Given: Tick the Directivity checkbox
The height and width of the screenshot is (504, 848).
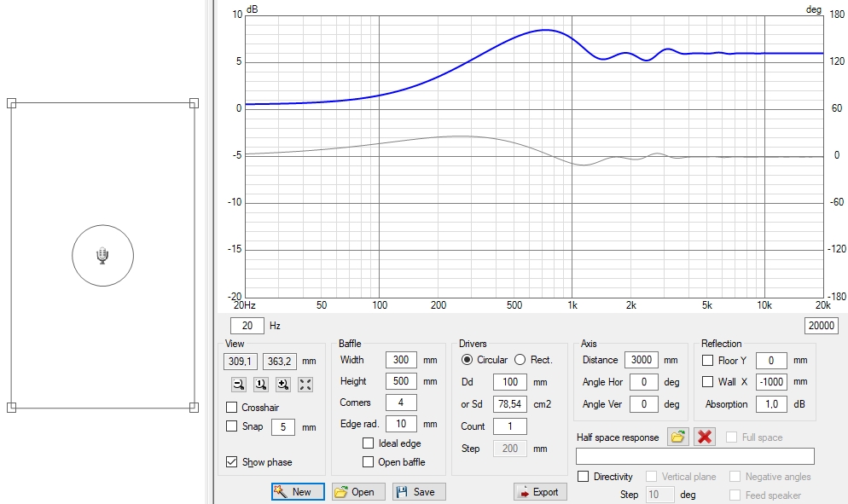Looking at the screenshot, I should [x=583, y=477].
